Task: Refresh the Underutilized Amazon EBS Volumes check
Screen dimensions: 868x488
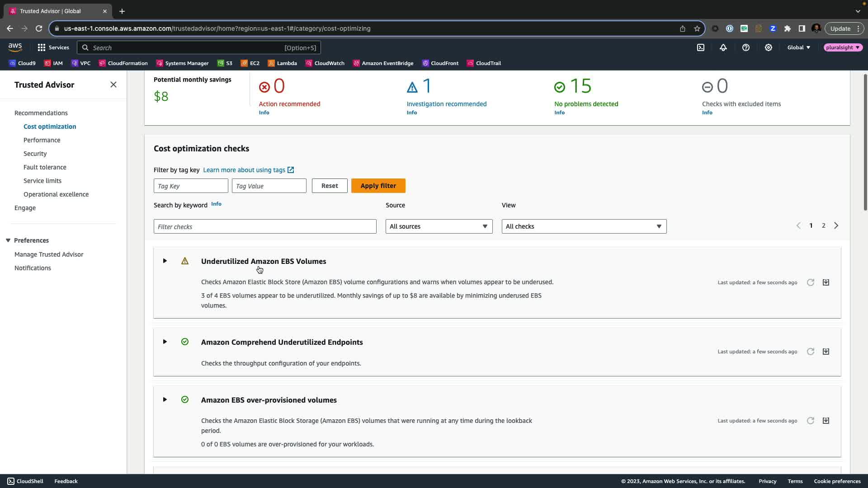Action: (810, 282)
